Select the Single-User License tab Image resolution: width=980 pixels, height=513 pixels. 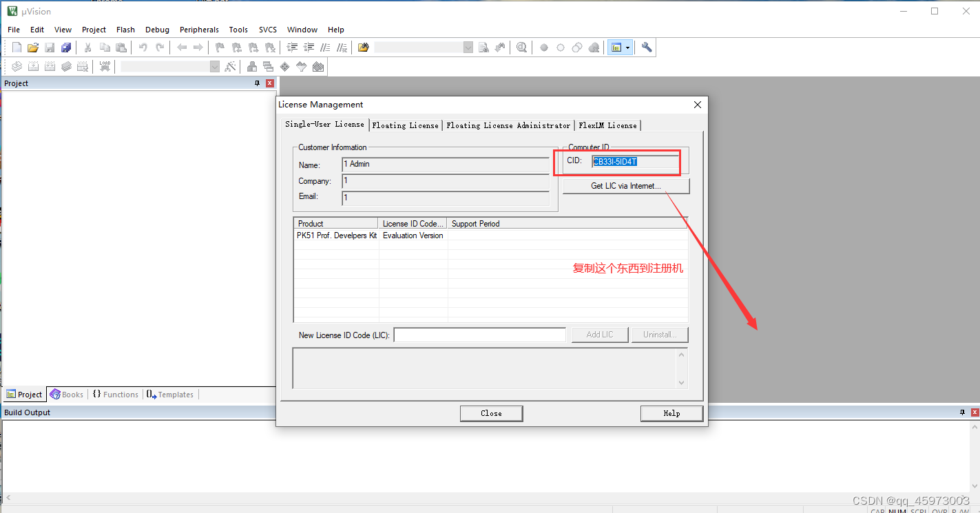324,124
